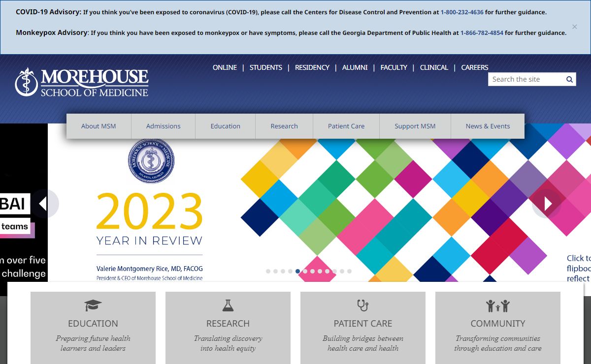This screenshot has height=364, width=591.
Task: Click the round MSM seal on slide
Action: [151, 161]
